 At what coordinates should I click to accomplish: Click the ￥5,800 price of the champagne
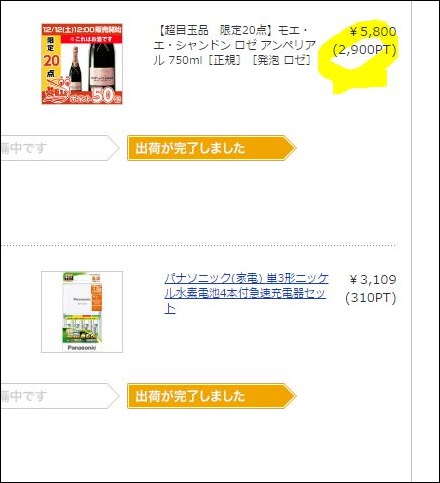click(x=373, y=32)
